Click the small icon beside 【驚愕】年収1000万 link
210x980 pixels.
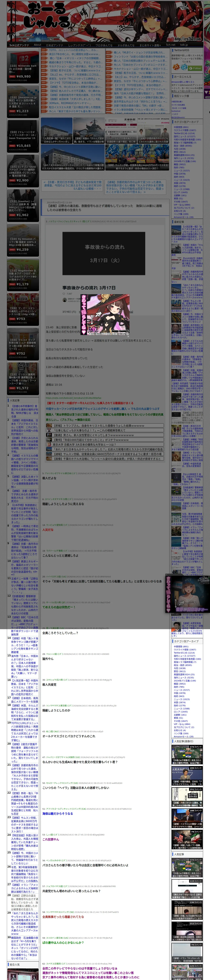point(49,440)
